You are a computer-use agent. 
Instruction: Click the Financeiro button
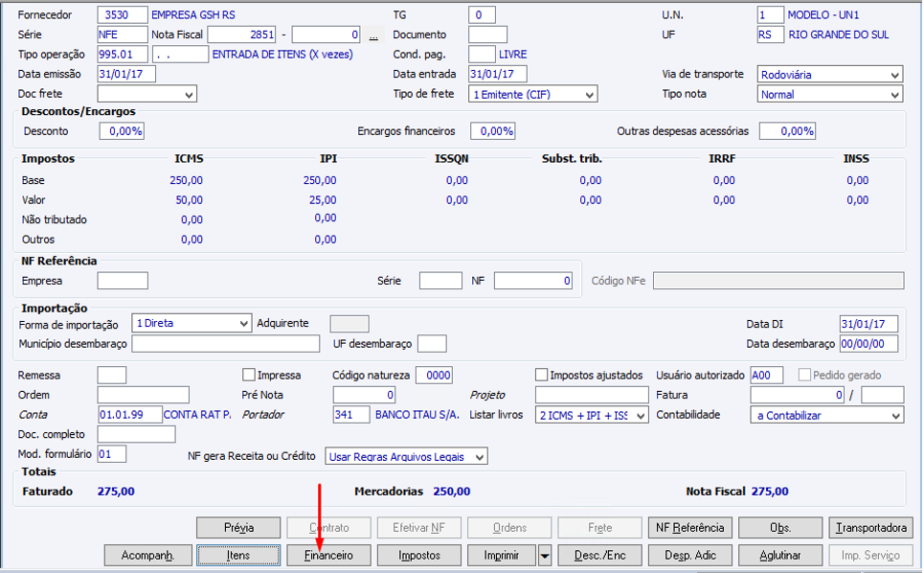pyautogui.click(x=328, y=556)
